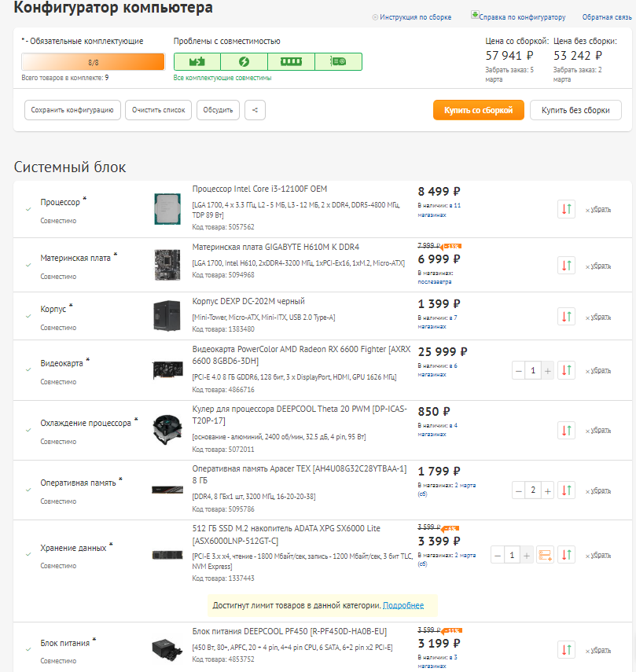Viewport: 636px width, 672px height.
Task: Decrease video card quantity with minus
Action: point(519,371)
